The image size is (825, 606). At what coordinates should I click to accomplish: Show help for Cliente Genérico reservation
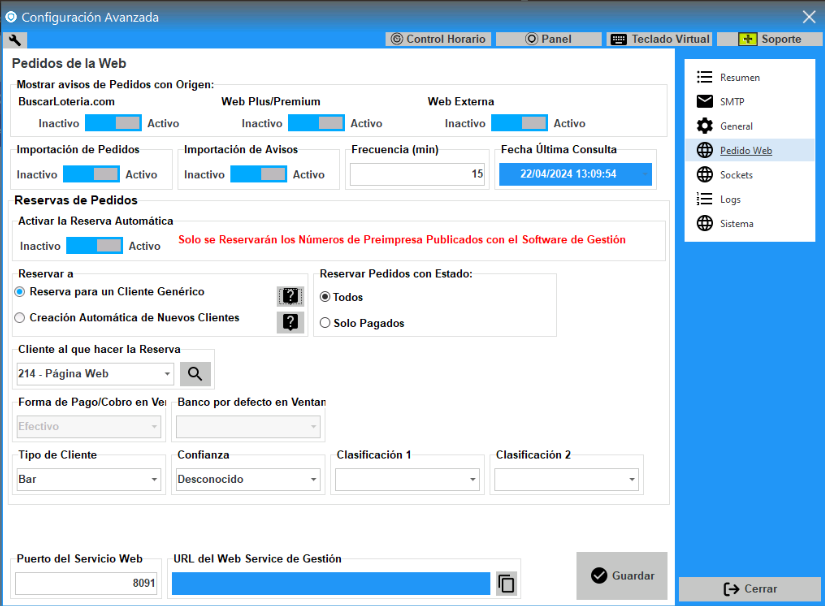click(x=290, y=296)
